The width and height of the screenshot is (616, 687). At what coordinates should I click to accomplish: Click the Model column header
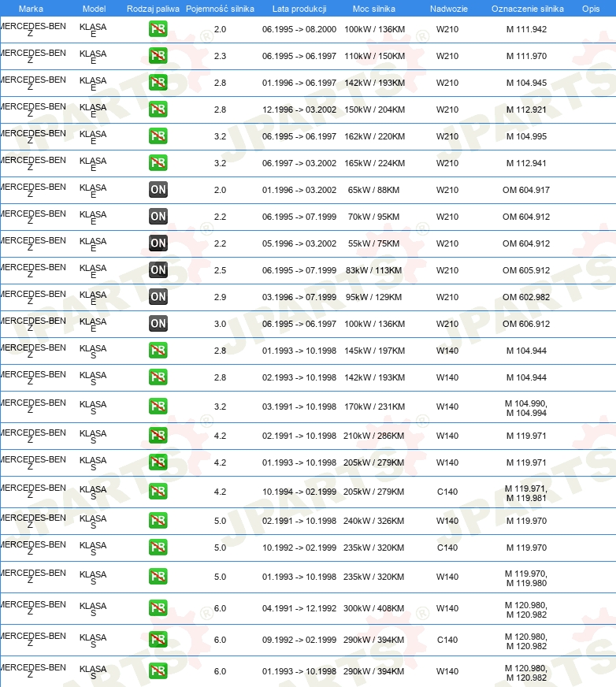tap(95, 9)
